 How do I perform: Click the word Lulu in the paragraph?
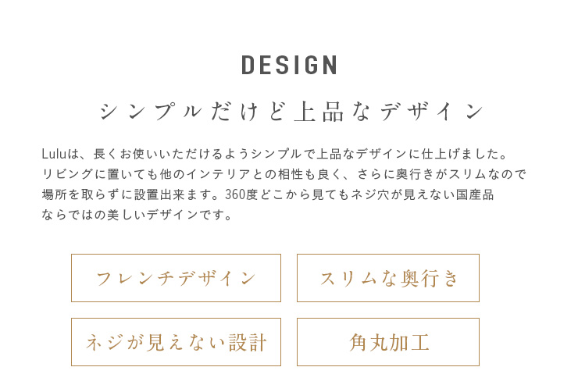54,154
